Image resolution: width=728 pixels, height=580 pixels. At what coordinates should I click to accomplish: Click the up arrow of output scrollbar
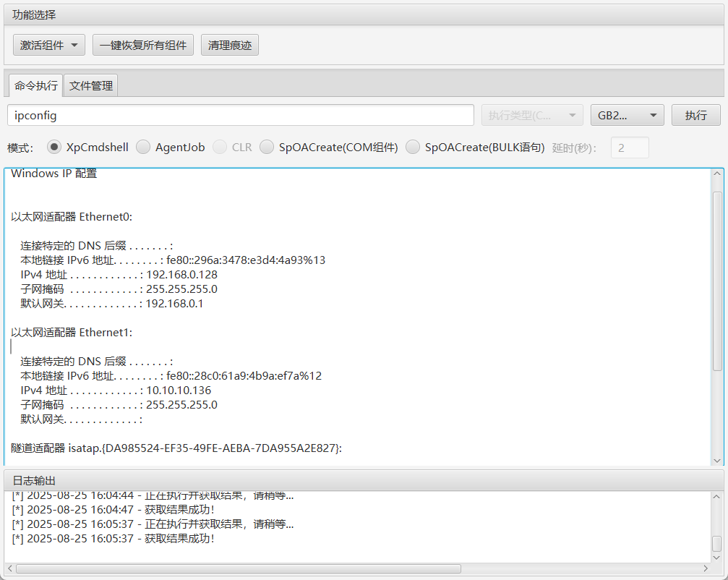tap(717, 174)
